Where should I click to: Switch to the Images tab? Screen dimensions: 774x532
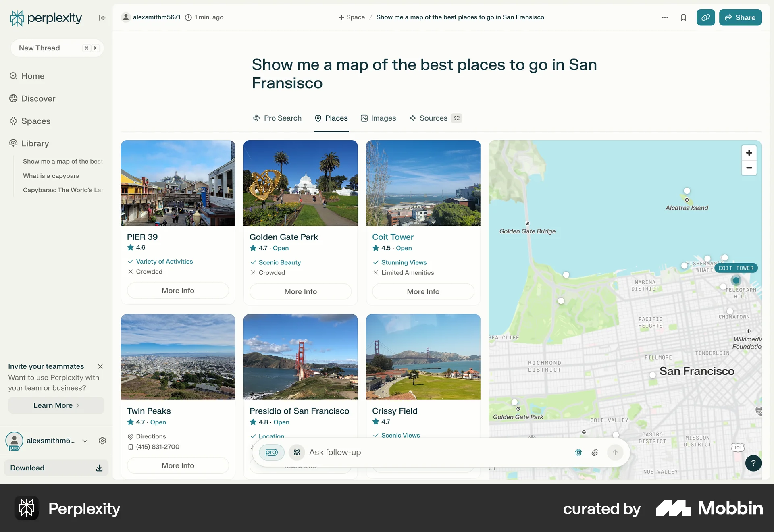point(378,118)
